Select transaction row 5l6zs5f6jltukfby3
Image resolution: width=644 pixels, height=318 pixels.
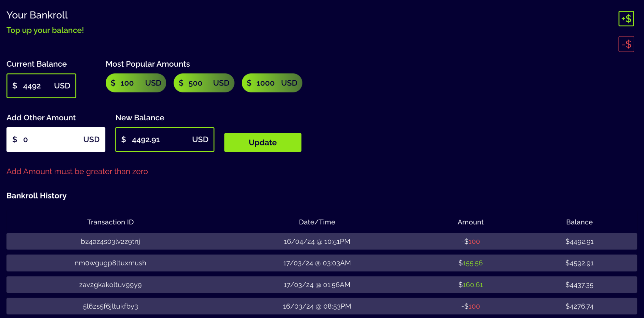110,306
